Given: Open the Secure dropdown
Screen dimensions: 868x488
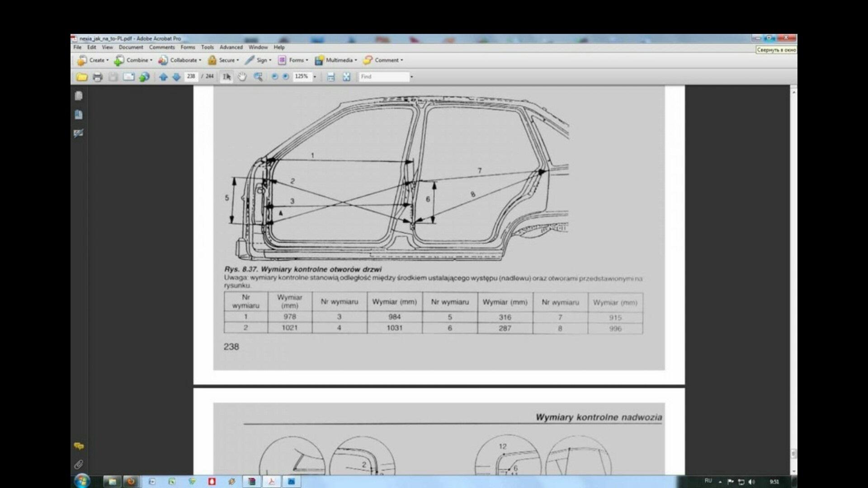Looking at the screenshot, I should (223, 60).
